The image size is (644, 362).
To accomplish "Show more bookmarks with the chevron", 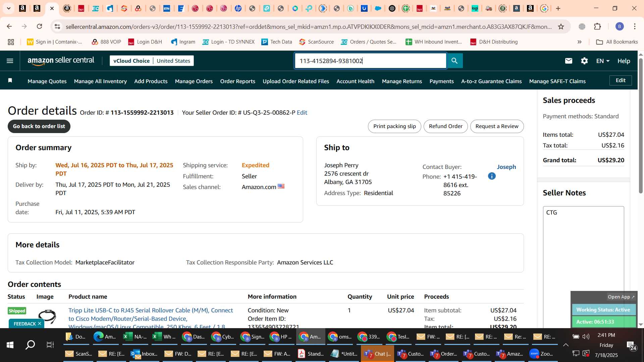I will tap(579, 42).
